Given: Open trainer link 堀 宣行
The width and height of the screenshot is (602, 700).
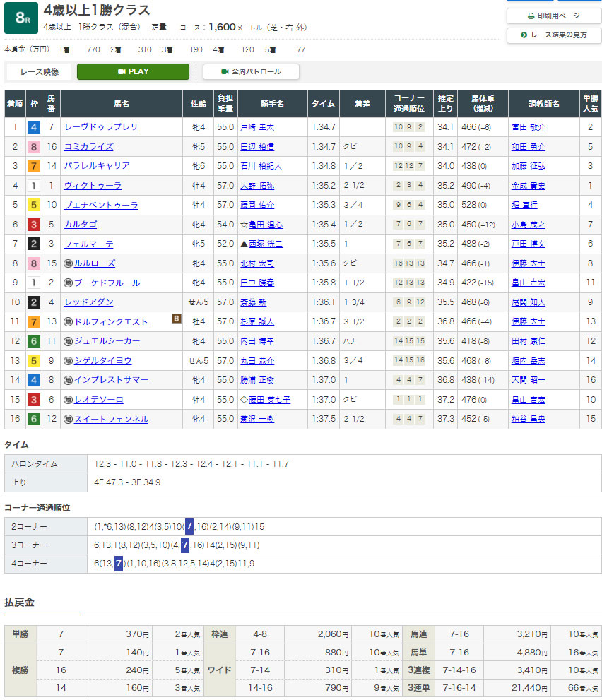Looking at the screenshot, I should click(524, 206).
